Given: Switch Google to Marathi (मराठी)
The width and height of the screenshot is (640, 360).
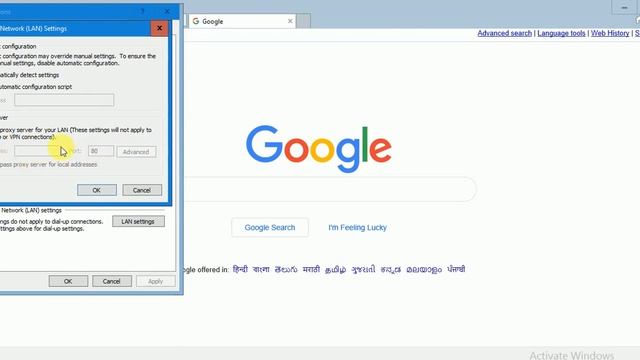Looking at the screenshot, I should (x=311, y=269).
